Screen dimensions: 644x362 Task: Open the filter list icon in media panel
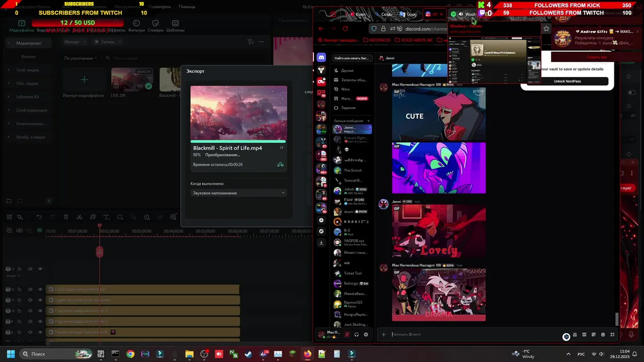250,42
